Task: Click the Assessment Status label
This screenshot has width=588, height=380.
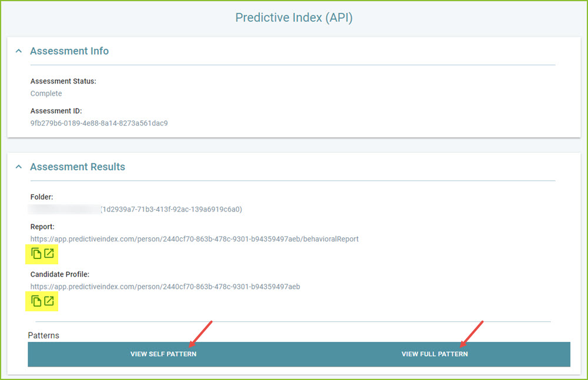Action: [64, 81]
